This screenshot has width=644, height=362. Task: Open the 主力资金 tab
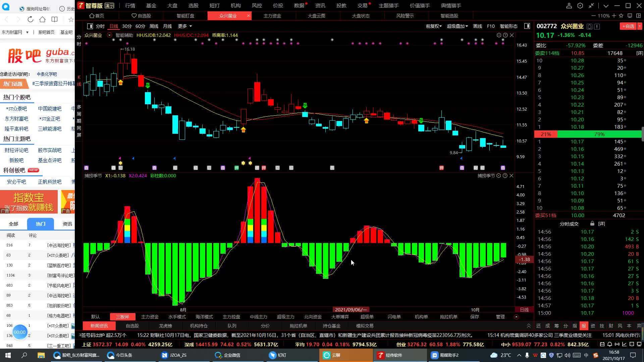pos(272,16)
